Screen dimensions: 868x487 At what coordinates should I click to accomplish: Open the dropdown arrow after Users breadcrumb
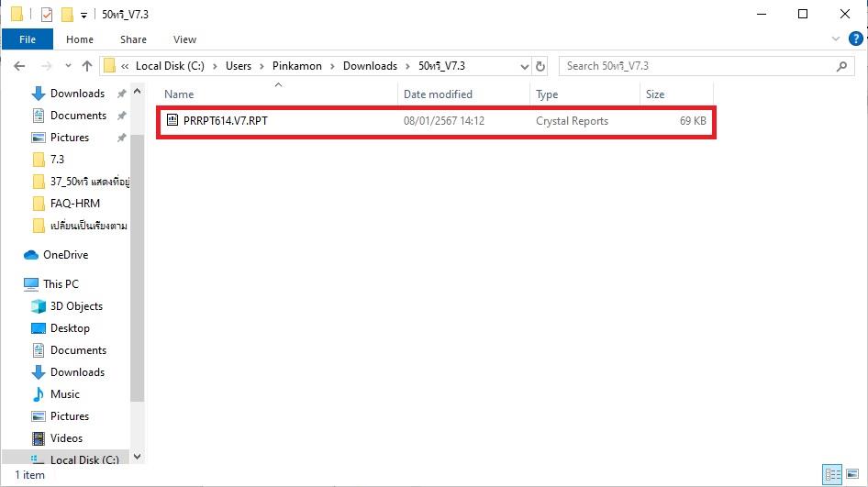point(262,66)
